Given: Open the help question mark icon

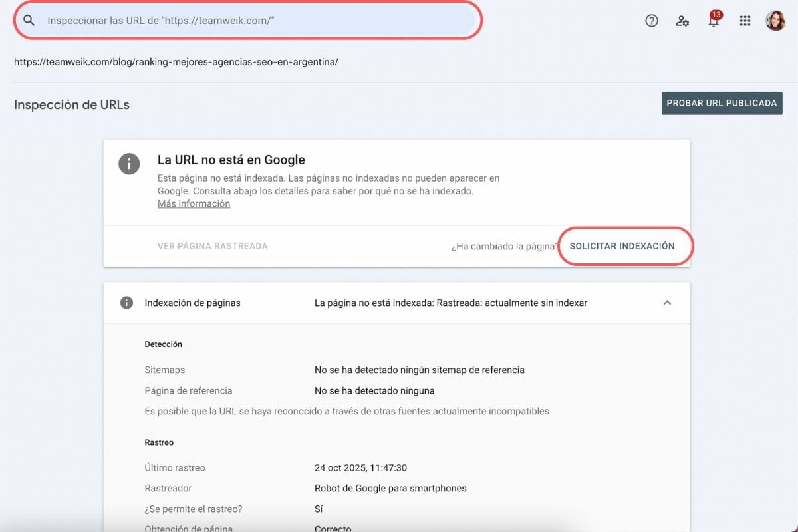Looking at the screenshot, I should click(x=651, y=21).
